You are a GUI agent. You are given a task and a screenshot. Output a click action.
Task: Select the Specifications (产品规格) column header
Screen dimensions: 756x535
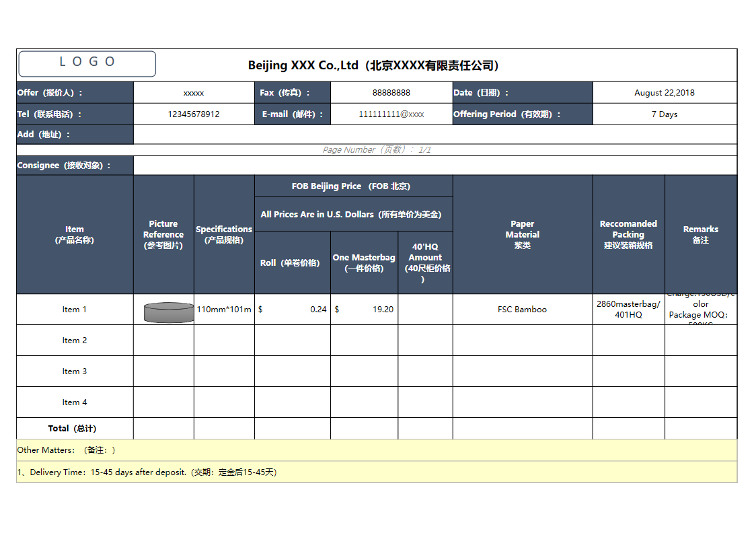[224, 234]
